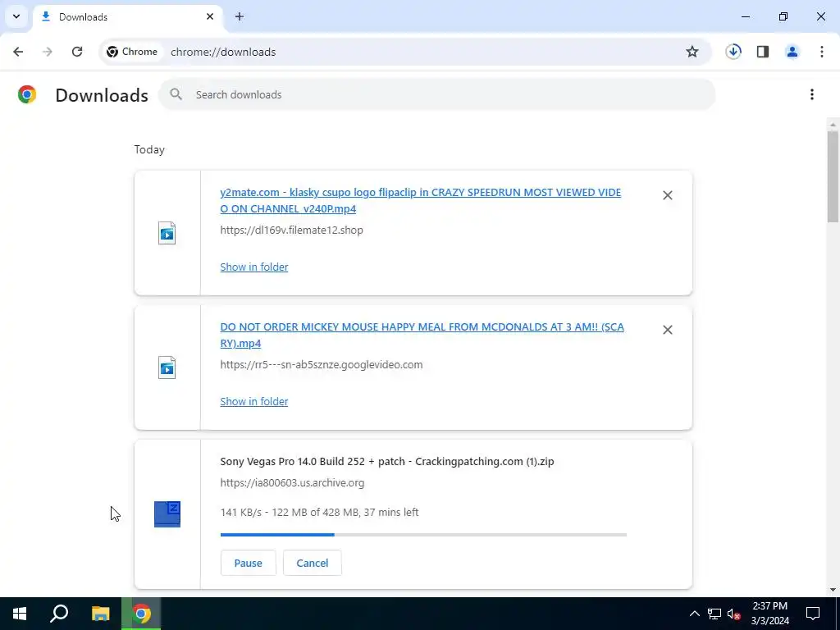The width and height of the screenshot is (840, 630).
Task: Cancel the Sony Vegas Pro download
Action: [x=313, y=563]
